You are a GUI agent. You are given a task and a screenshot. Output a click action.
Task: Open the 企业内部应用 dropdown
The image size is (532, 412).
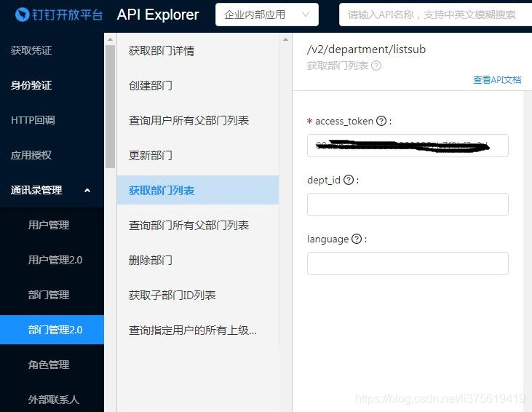[266, 15]
